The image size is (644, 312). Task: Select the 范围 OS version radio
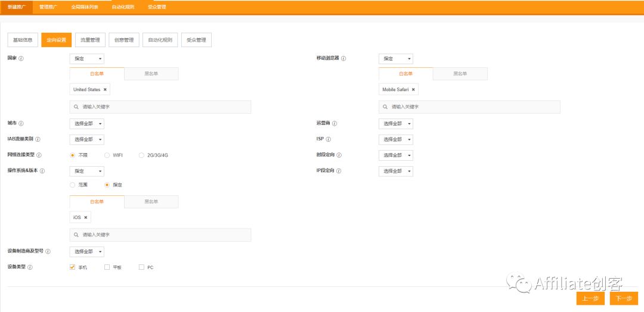[x=73, y=185]
